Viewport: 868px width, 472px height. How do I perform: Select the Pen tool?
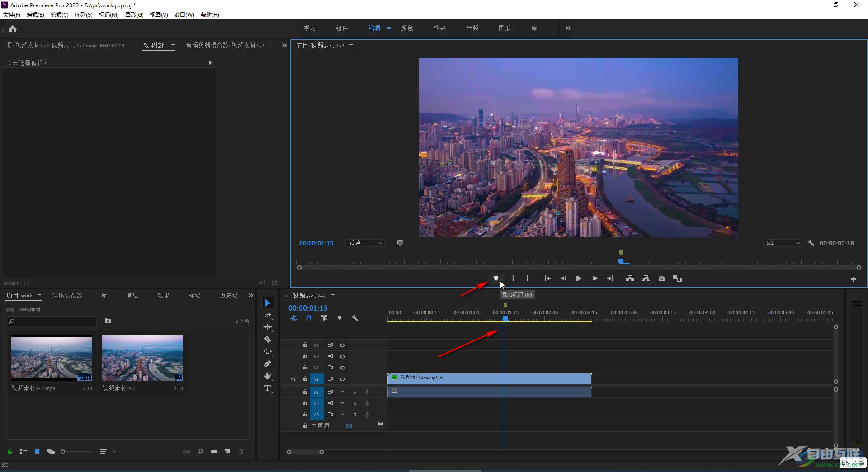268,363
